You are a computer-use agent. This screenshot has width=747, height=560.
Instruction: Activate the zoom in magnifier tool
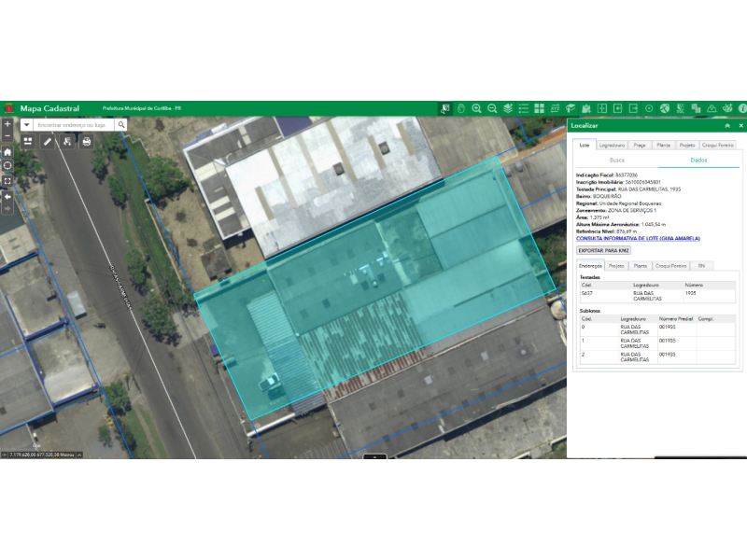pos(476,108)
